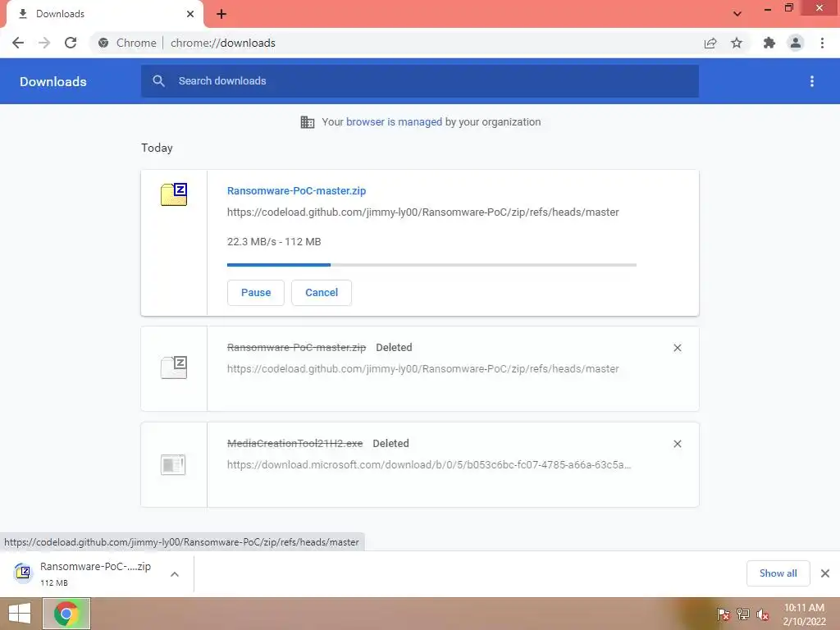Select the Downloads tab

104,14
